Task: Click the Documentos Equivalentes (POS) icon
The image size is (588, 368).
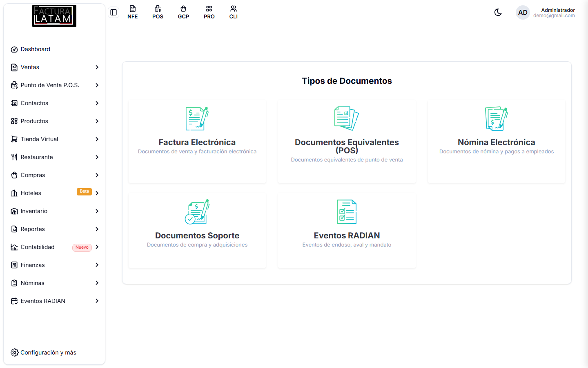Action: (x=347, y=119)
